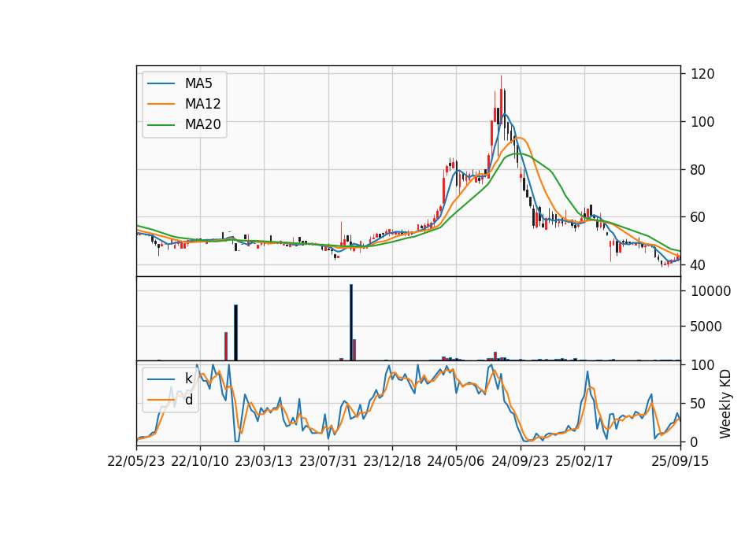Click the 22/05/23 date tick label
The width and height of the screenshot is (756, 543).
coord(136,461)
